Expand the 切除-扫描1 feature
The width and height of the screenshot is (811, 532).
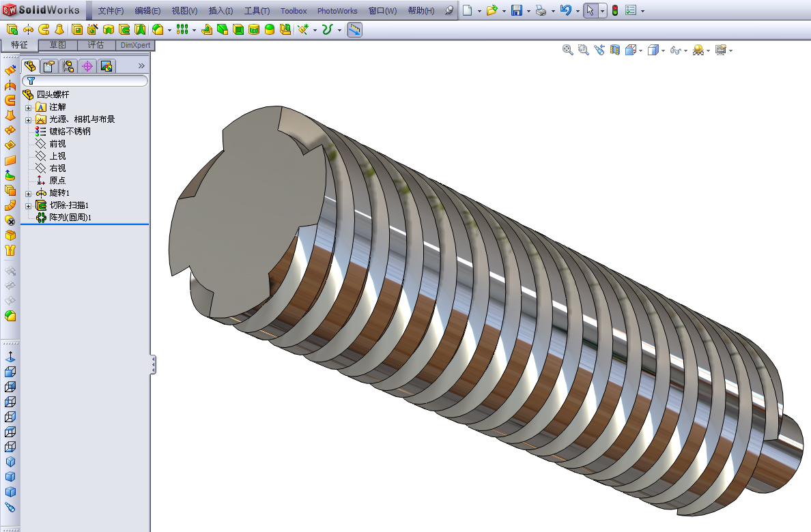tap(29, 206)
